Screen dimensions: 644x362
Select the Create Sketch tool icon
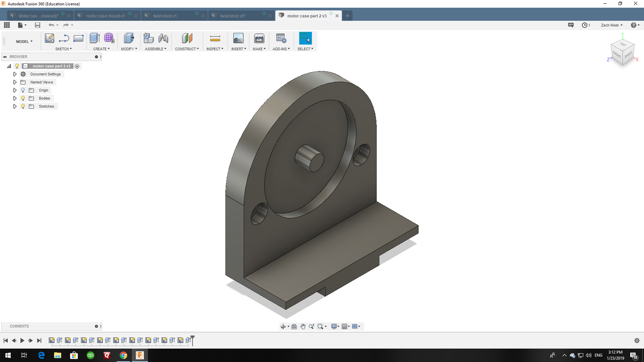pos(49,38)
